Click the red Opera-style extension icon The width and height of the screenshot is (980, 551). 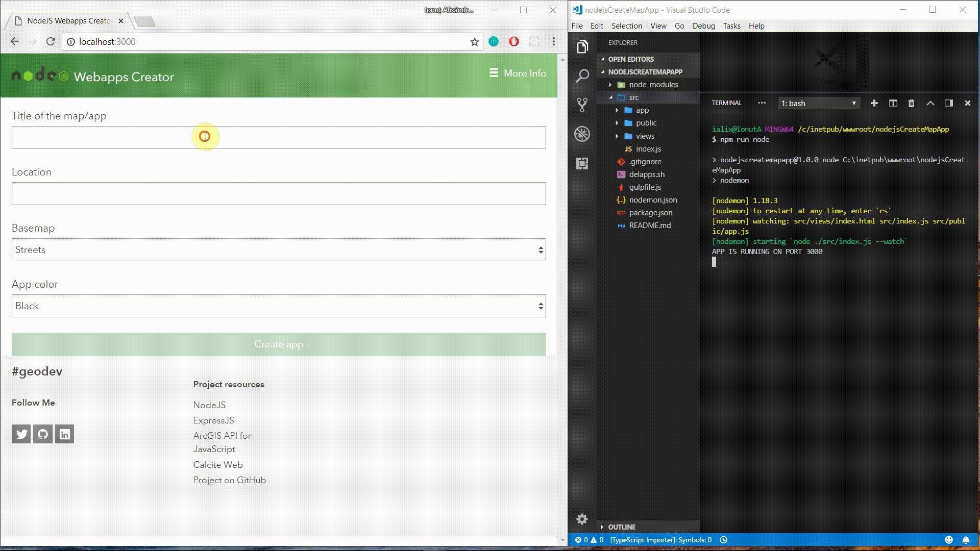(x=514, y=42)
